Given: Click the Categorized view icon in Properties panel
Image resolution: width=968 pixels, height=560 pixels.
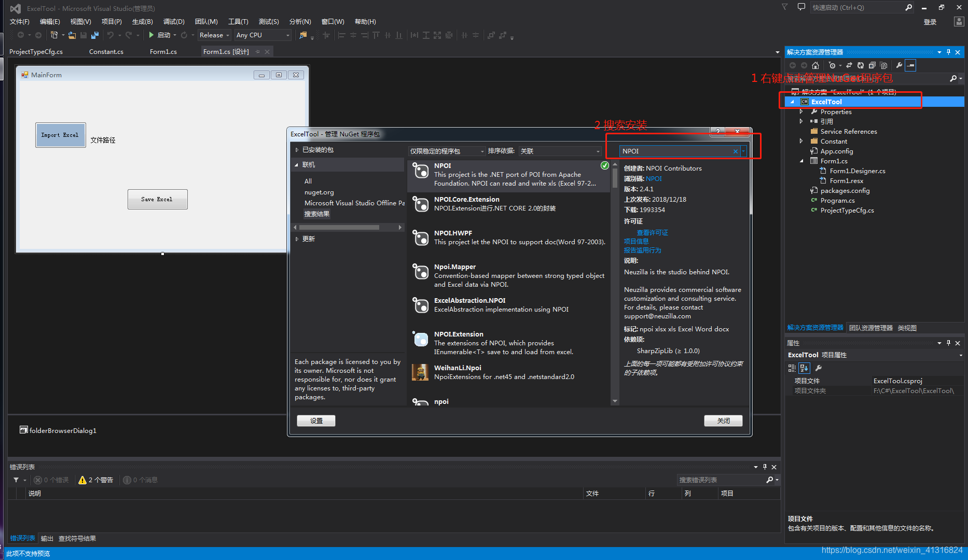Looking at the screenshot, I should tap(792, 368).
